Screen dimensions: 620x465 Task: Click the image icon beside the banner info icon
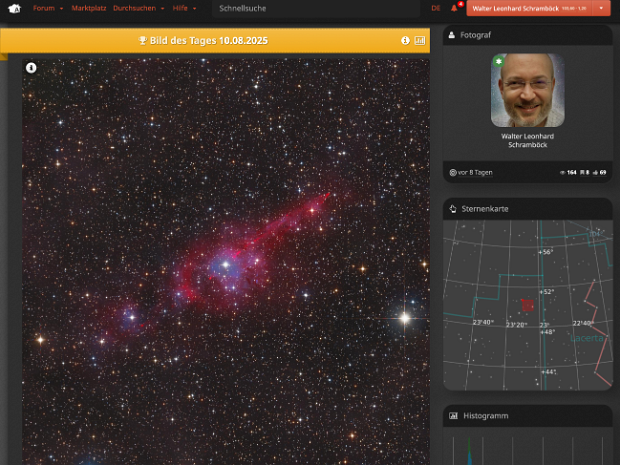click(420, 41)
